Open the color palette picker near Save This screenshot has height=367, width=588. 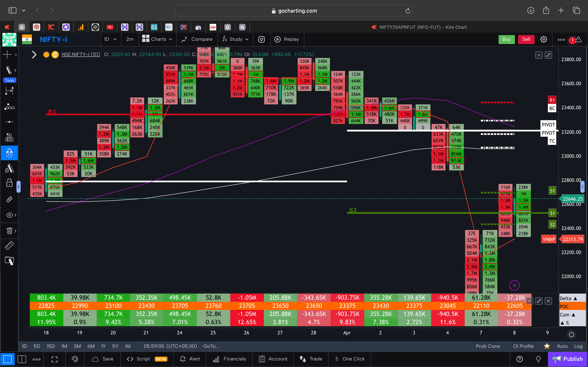coord(75,359)
